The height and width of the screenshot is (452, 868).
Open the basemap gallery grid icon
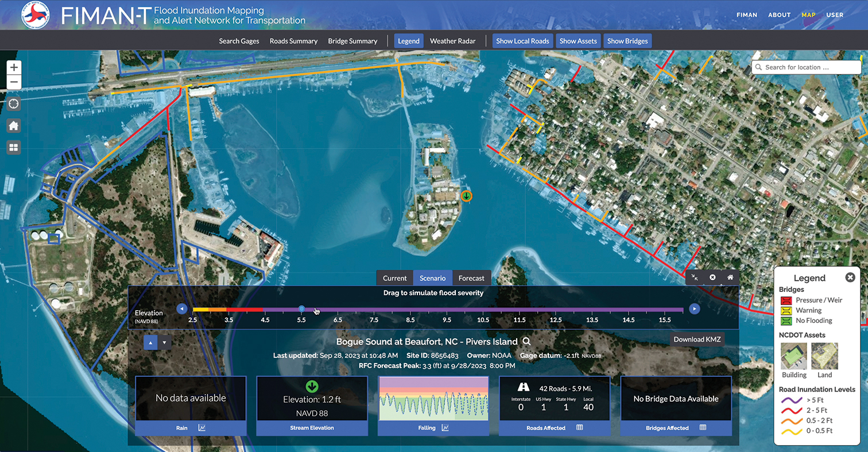[x=14, y=147]
